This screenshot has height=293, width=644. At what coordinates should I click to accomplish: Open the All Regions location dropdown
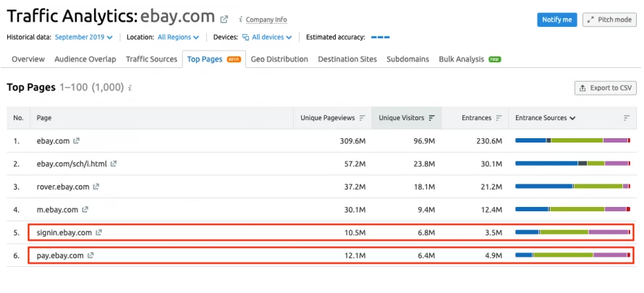click(x=177, y=37)
